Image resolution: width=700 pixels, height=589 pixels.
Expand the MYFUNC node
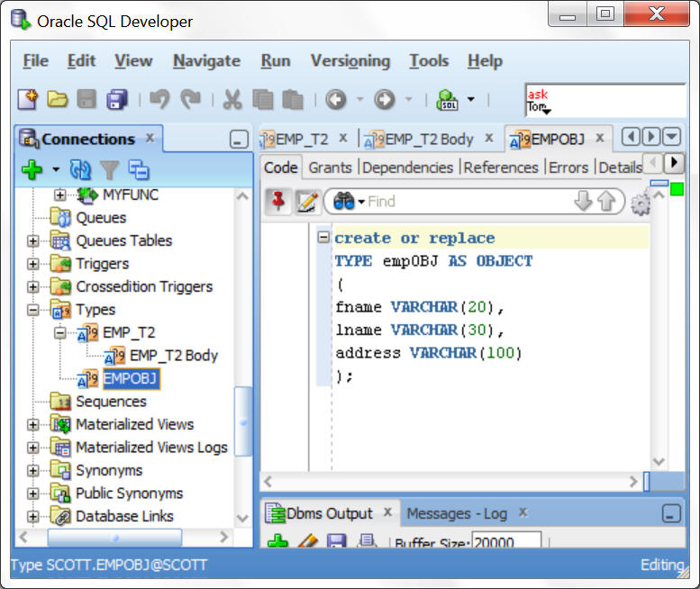tap(59, 195)
